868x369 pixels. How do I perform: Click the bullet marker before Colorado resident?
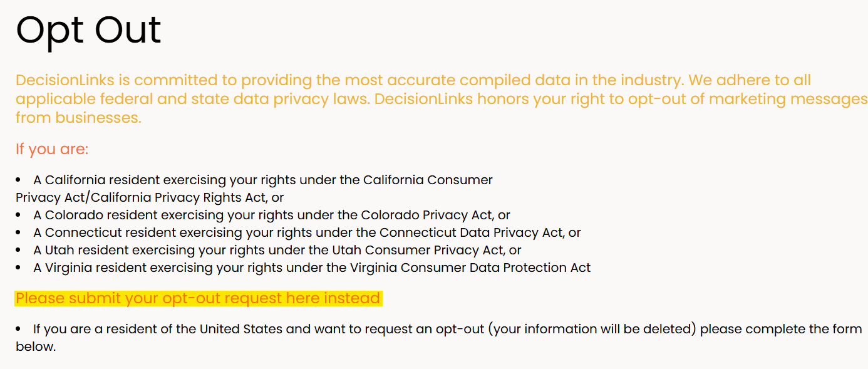pyautogui.click(x=19, y=216)
